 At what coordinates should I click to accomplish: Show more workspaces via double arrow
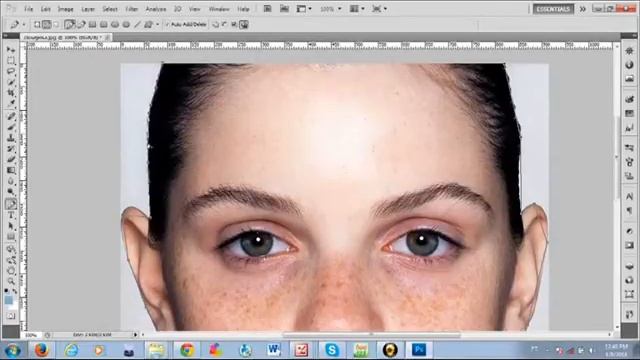point(582,9)
